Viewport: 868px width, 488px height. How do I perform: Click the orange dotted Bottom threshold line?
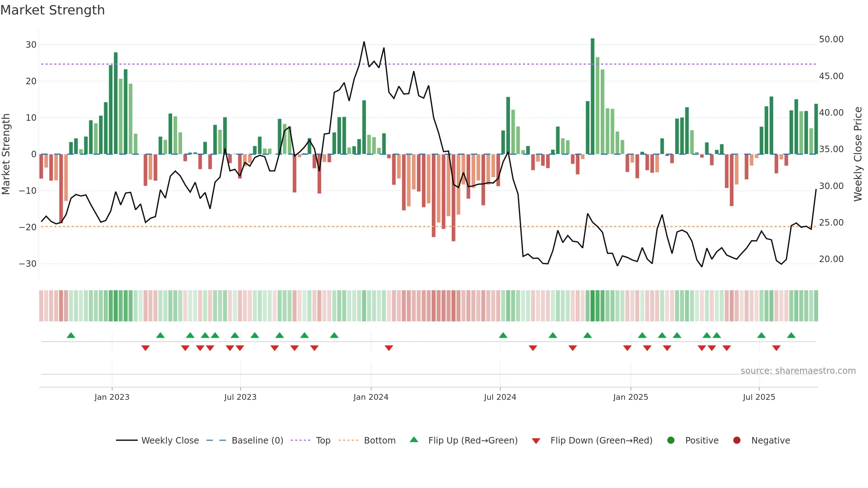(429, 227)
